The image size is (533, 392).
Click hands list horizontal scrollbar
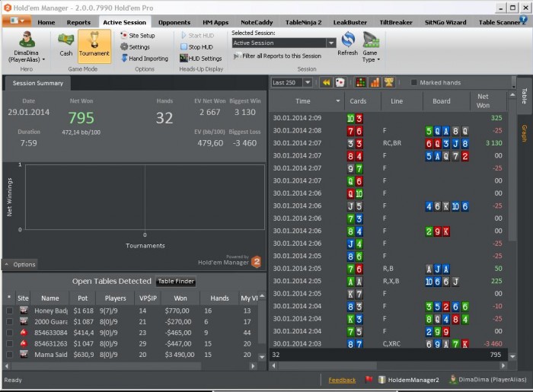click(x=327, y=365)
